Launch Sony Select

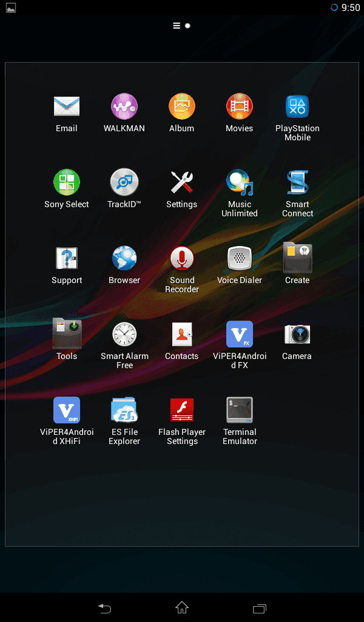[67, 182]
